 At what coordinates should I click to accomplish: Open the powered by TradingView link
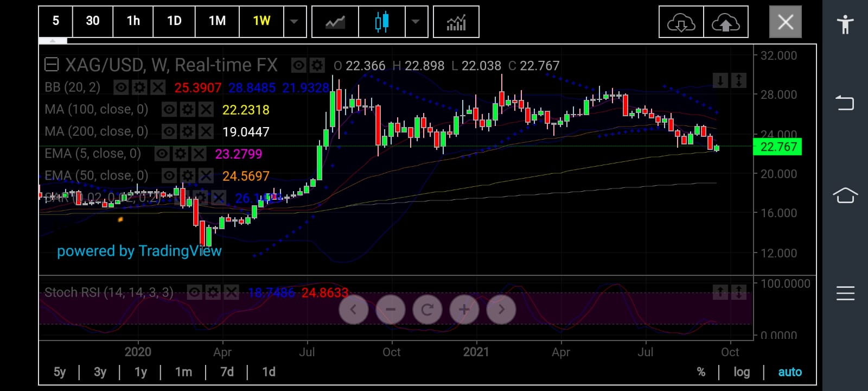click(x=139, y=251)
